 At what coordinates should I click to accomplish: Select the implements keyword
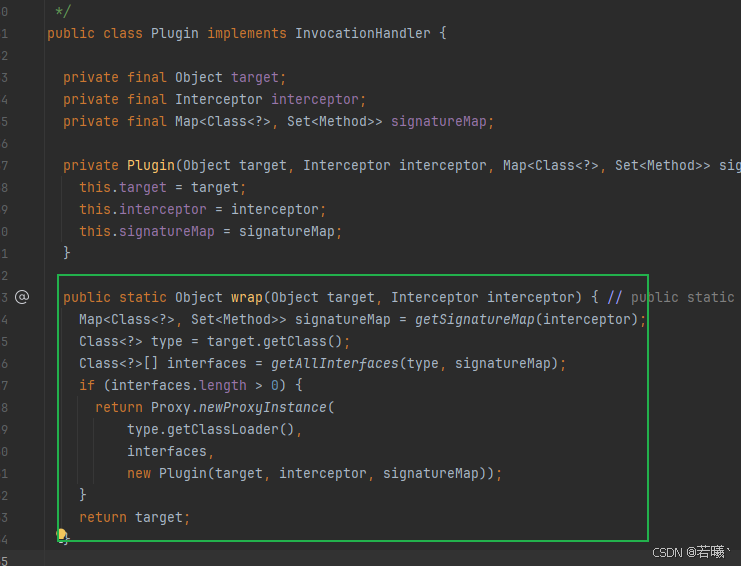247,34
